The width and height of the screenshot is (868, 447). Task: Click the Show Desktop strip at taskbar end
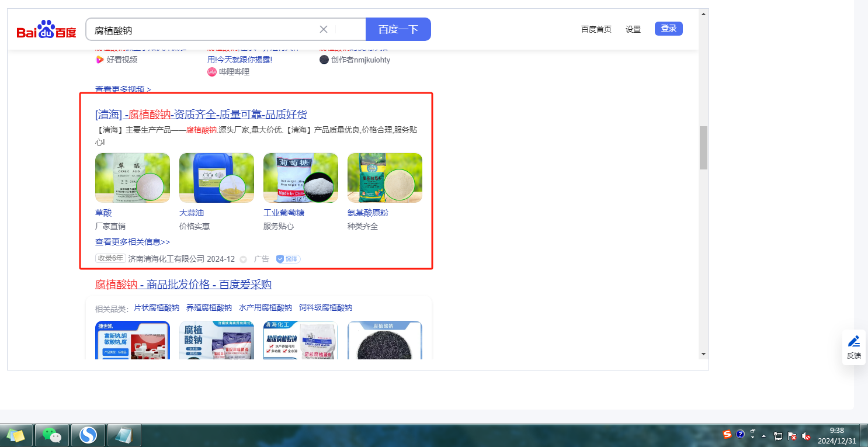pos(864,435)
